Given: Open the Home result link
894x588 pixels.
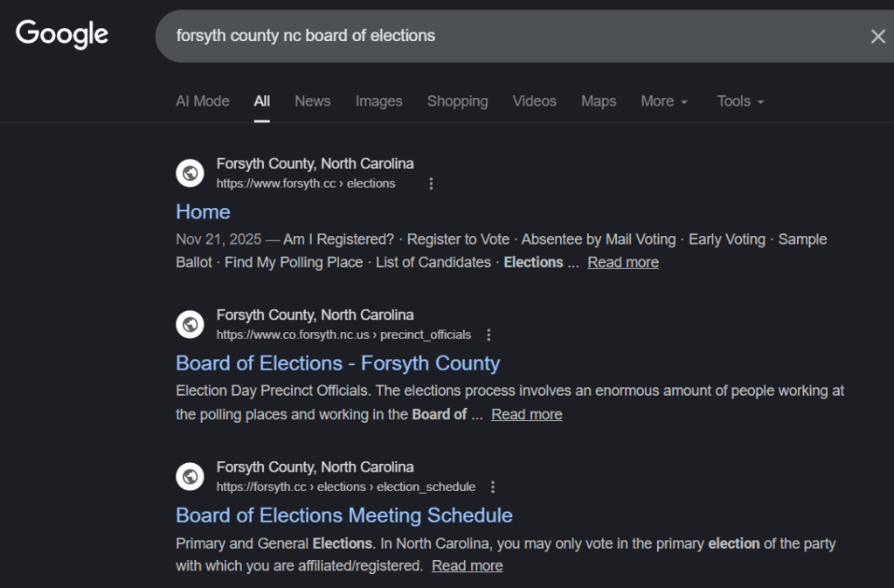Looking at the screenshot, I should click(204, 211).
